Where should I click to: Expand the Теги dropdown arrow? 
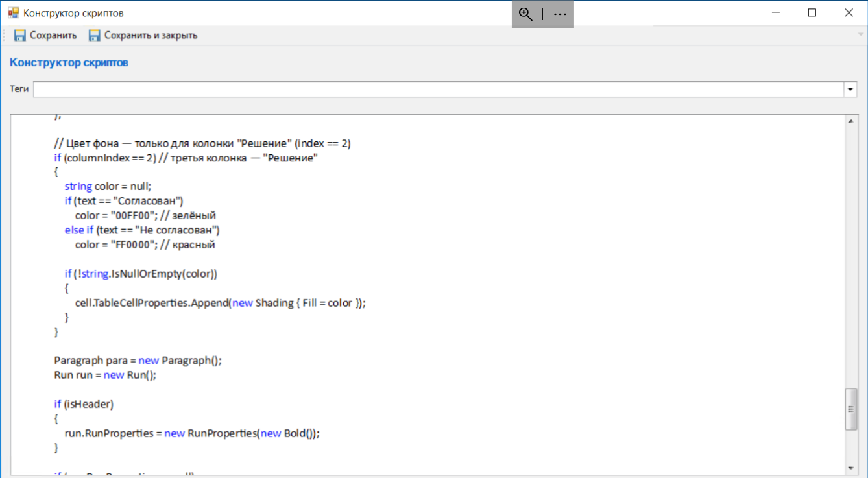tap(850, 90)
